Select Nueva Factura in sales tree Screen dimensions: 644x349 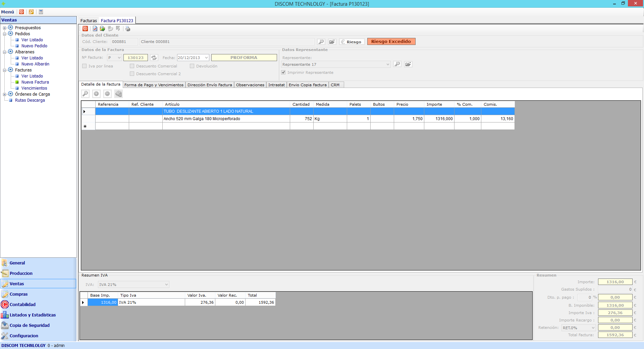pyautogui.click(x=35, y=82)
